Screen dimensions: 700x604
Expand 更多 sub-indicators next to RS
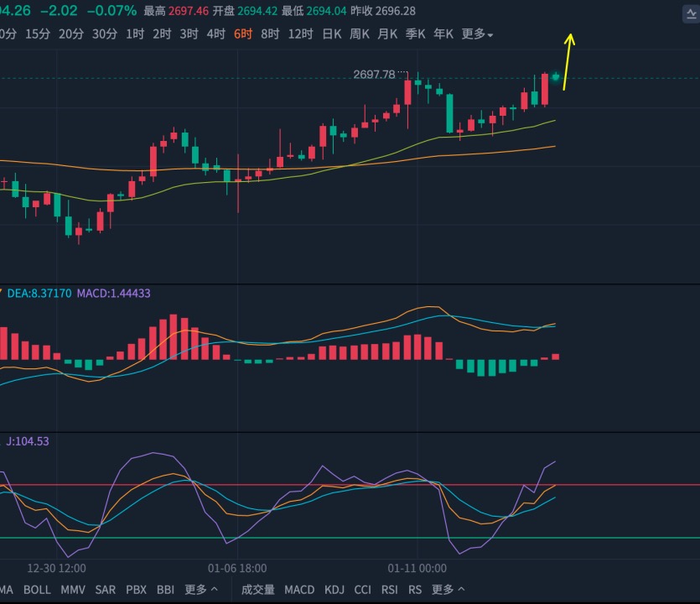pyautogui.click(x=449, y=590)
